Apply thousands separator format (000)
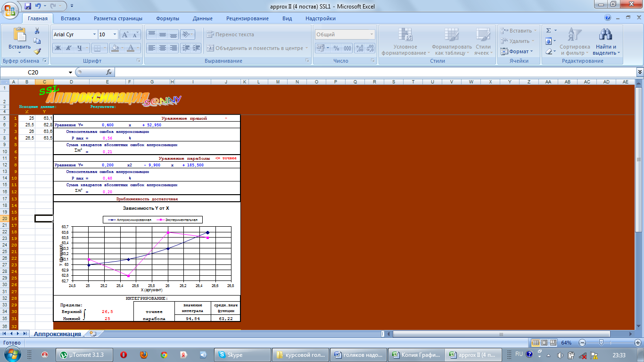Viewport: 644px width, 362px height. point(347,48)
